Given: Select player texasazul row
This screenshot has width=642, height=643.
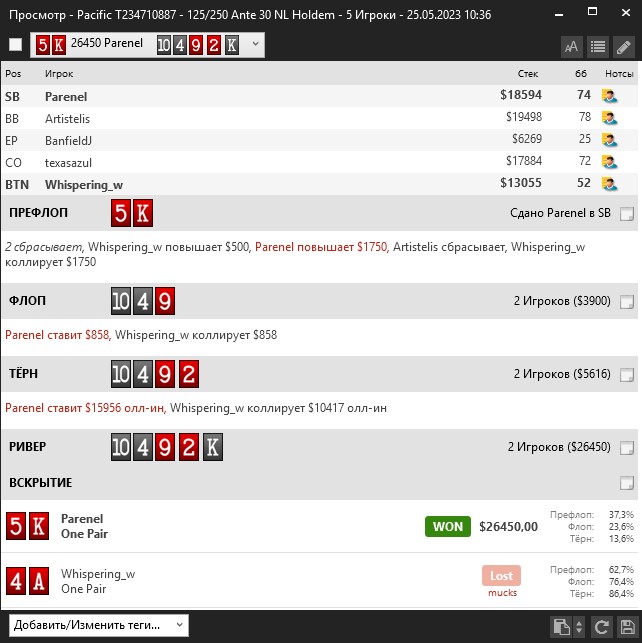Looking at the screenshot, I should point(319,162).
